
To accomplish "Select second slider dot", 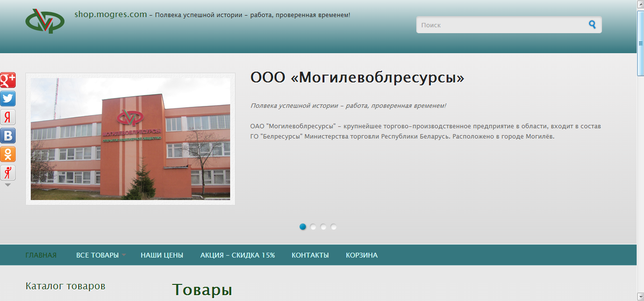I will pyautogui.click(x=313, y=227).
